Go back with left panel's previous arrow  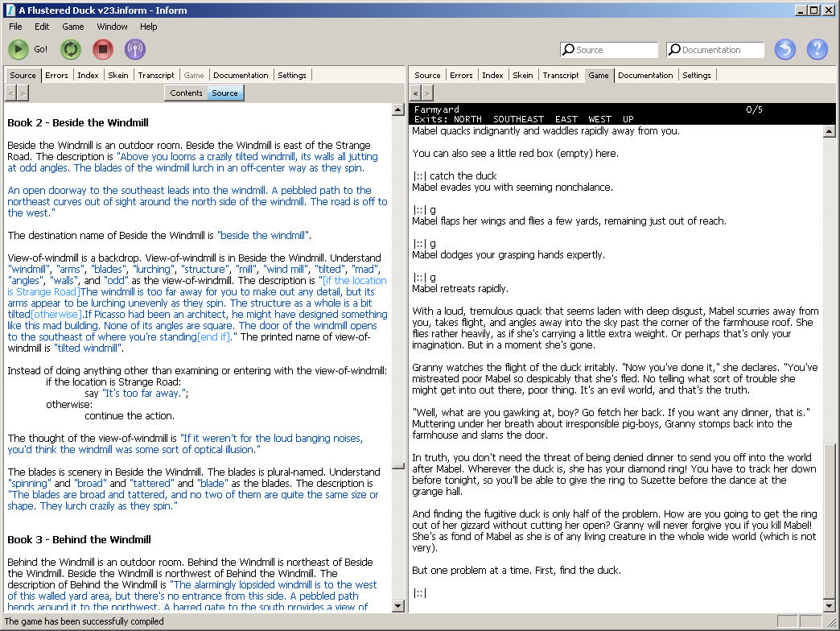(10, 93)
